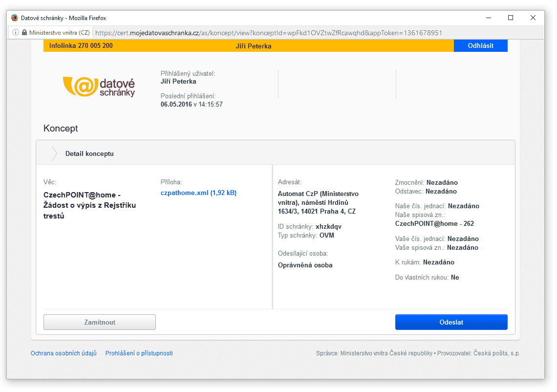Click Infolinka 270 005 200 text

81,45
